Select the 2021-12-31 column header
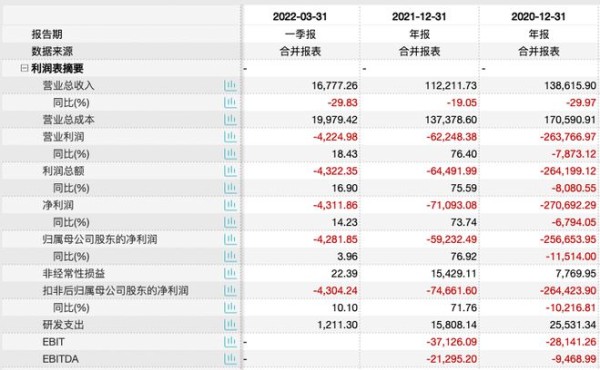Viewport: 600px width, 370px height. (419, 17)
